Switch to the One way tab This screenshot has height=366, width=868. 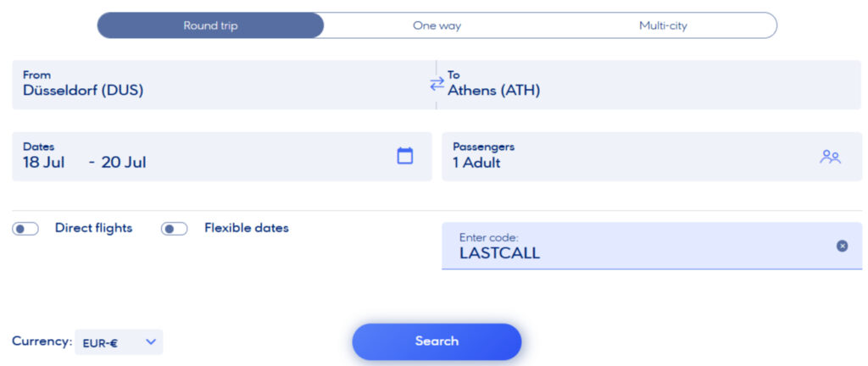(437, 25)
